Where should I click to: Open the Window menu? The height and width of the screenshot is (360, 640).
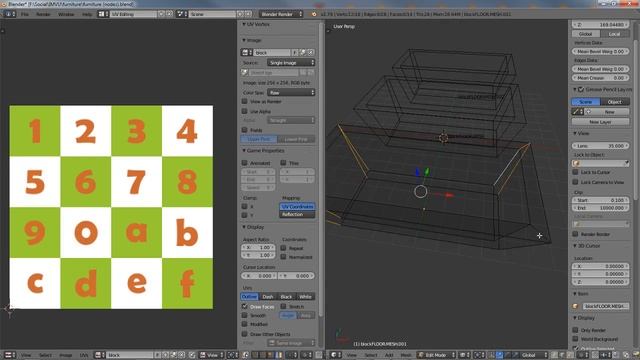[x=66, y=14]
